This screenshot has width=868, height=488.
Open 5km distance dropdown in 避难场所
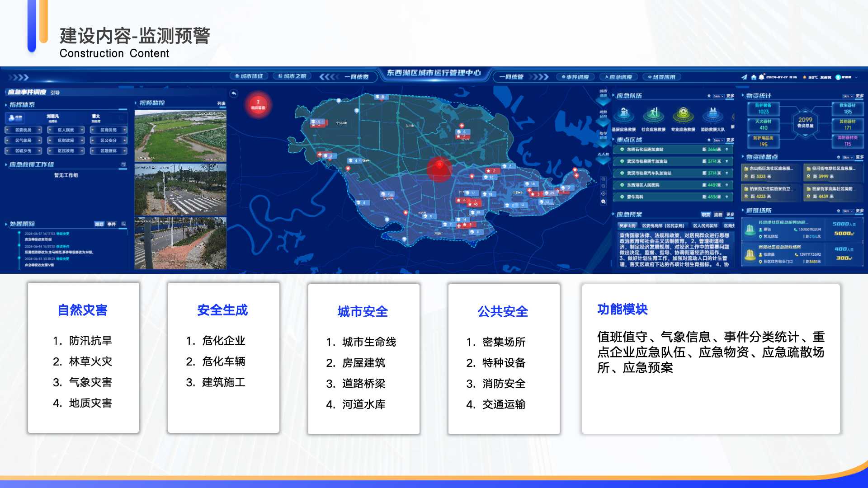coord(848,211)
